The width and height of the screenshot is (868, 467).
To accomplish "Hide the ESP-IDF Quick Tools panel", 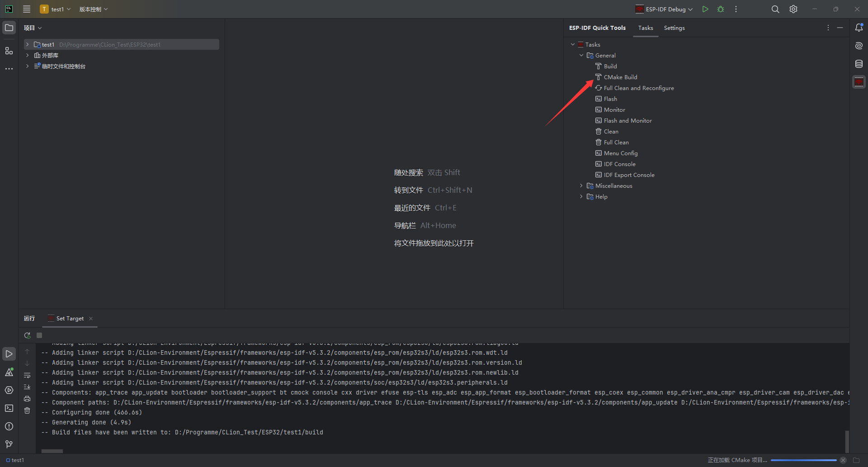I will pos(840,28).
